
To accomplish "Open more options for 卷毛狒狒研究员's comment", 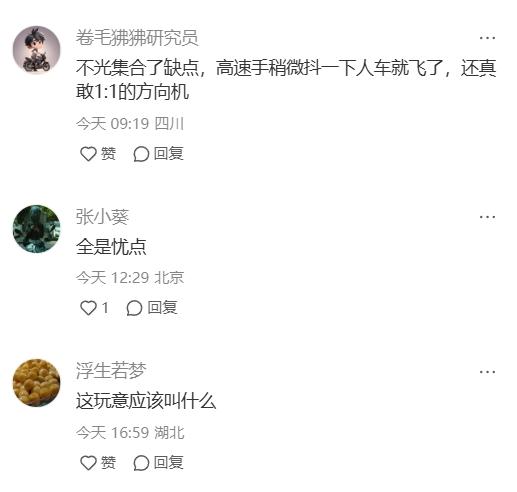I will 487,38.
